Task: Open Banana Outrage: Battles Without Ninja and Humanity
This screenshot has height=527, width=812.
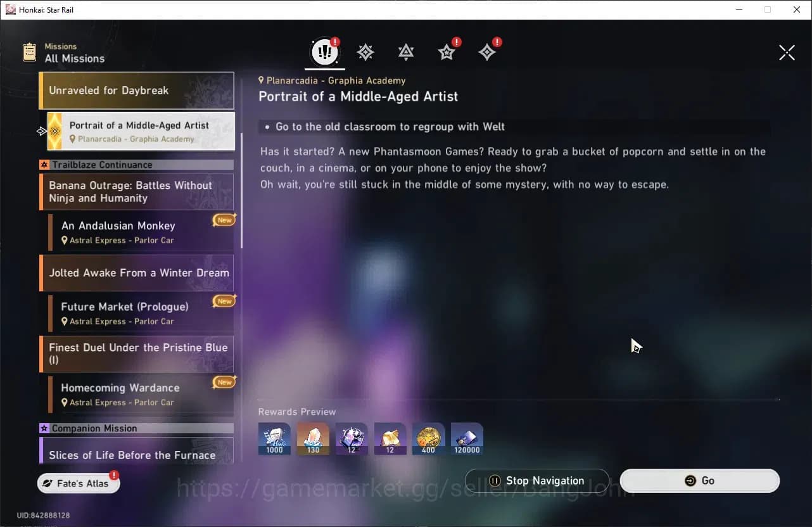Action: (x=137, y=192)
